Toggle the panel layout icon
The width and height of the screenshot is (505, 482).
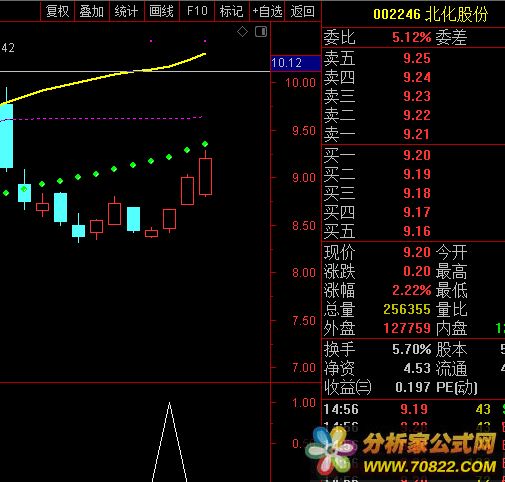(261, 32)
